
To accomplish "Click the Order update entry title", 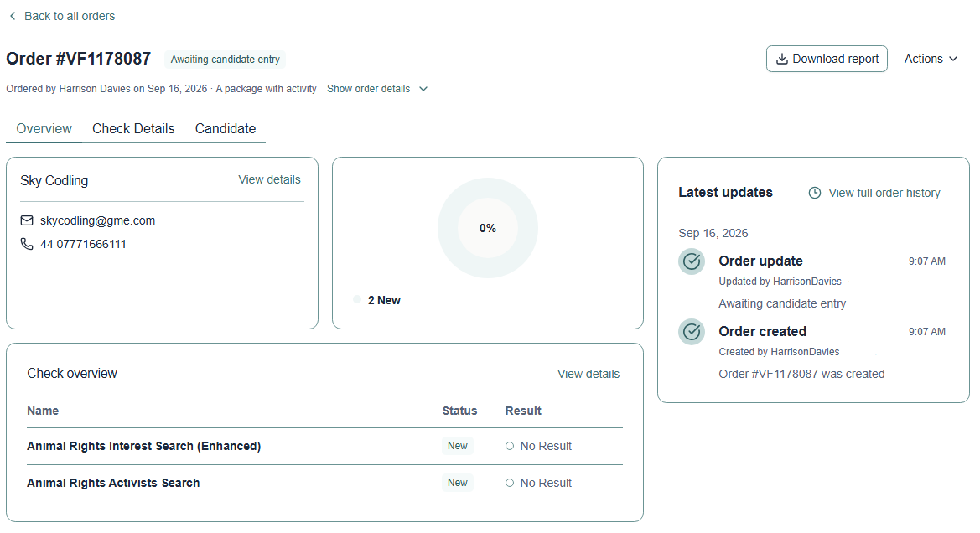I will [x=760, y=261].
